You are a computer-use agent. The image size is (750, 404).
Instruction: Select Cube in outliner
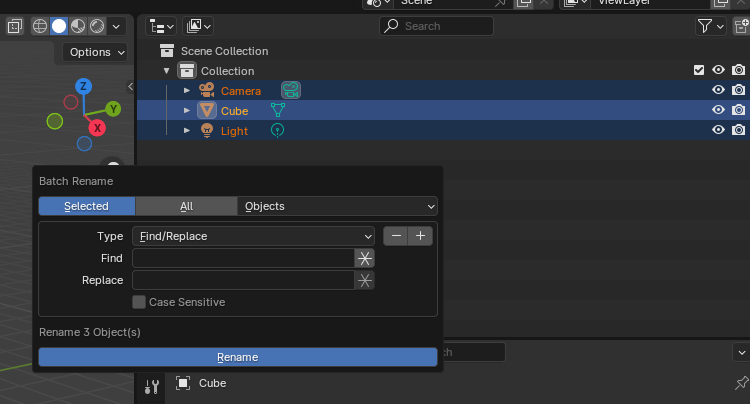coord(234,111)
